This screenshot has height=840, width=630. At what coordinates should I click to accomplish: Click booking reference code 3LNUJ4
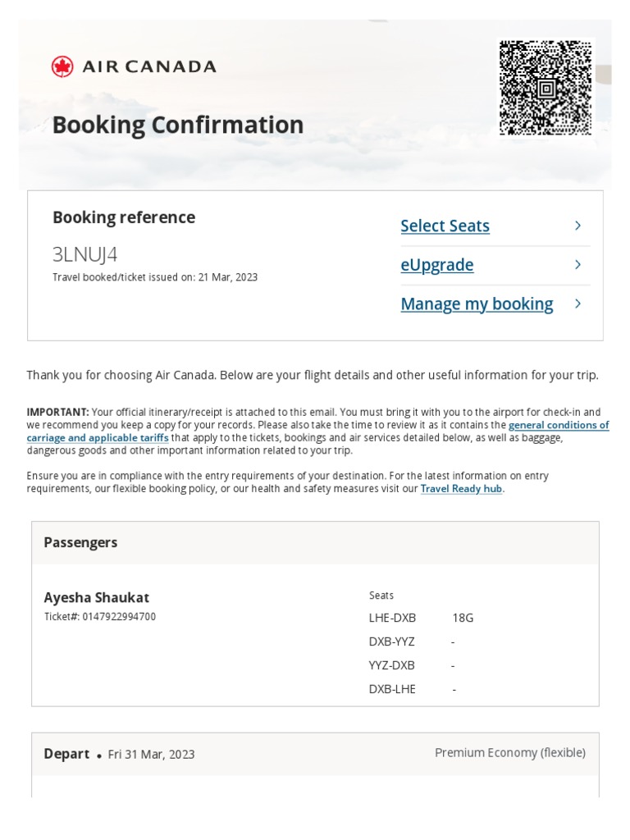(x=85, y=254)
